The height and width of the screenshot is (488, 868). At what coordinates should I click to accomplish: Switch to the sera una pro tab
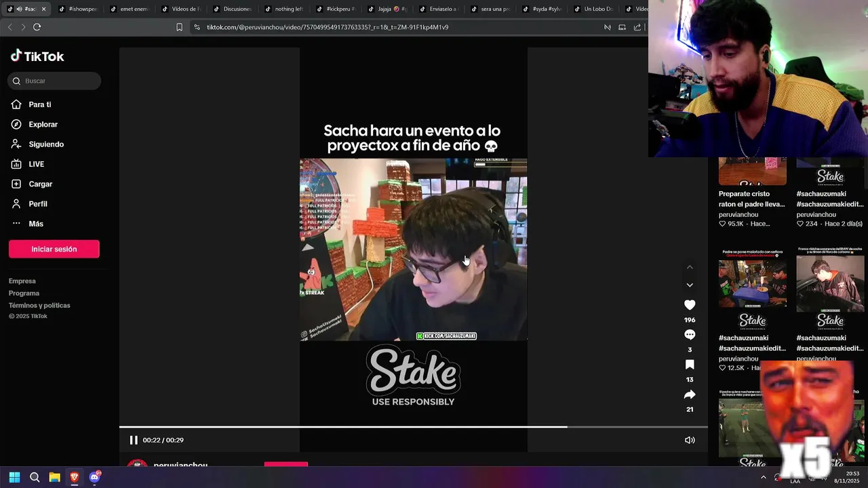pos(491,9)
